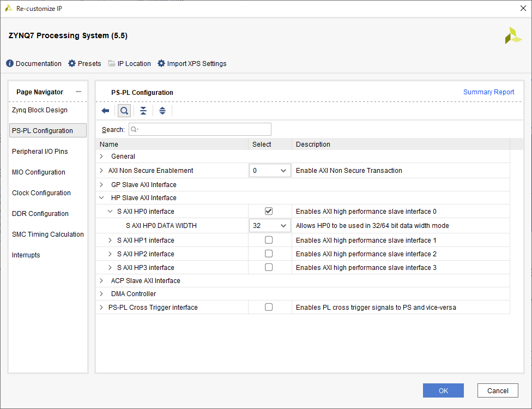Click the Collapse All toolbar icon

[143, 111]
